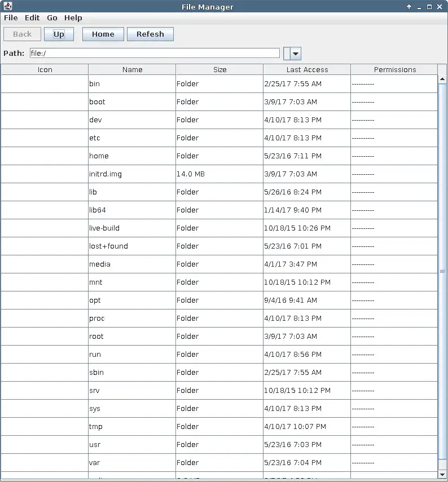Viewport: 448px width, 482px height.
Task: Select the lib64 folder name
Action: pyautogui.click(x=98, y=210)
